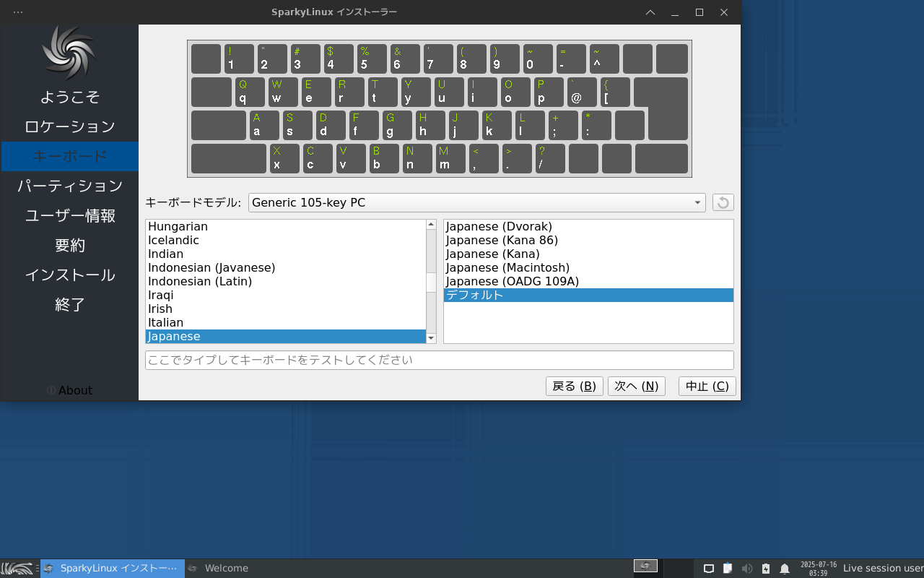Open the keyboard model dropdown
This screenshot has width=924, height=578.
point(477,202)
